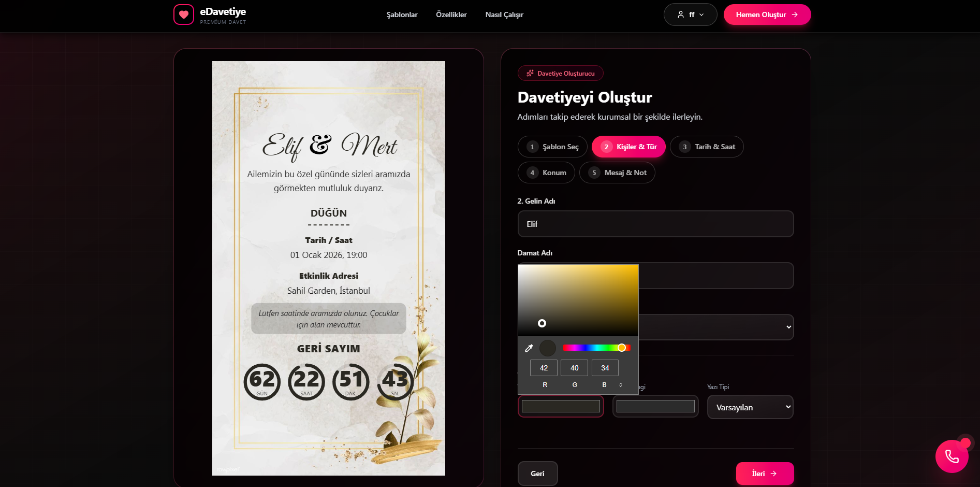Select step 5 Mesaj & Not

617,173
